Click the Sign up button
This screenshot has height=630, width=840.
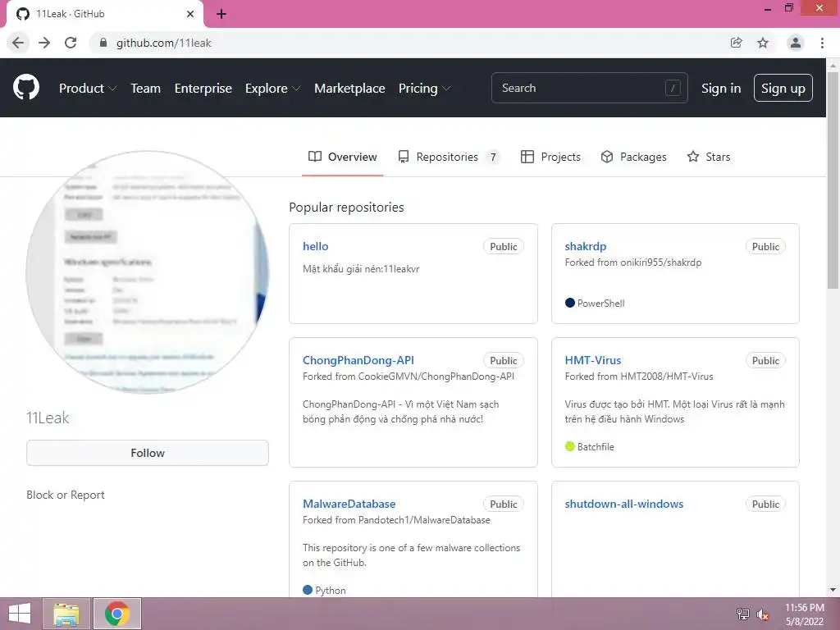coord(783,88)
